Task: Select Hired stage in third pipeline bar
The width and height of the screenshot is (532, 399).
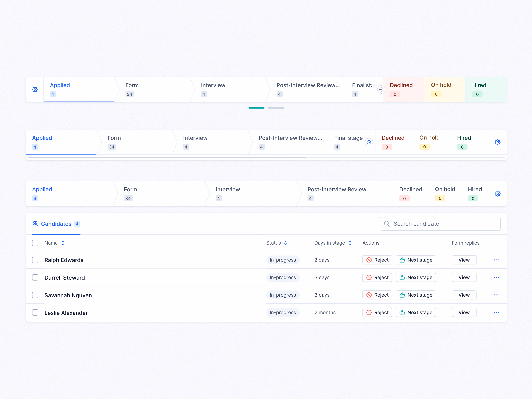Action: (x=475, y=194)
